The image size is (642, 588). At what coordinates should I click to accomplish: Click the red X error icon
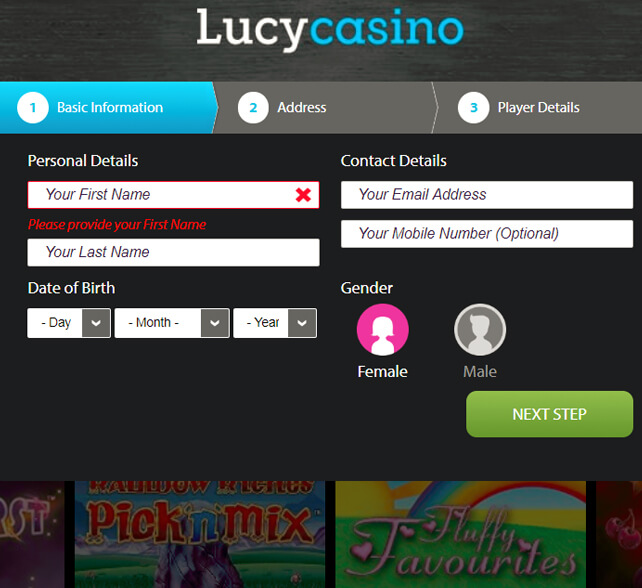[x=303, y=195]
